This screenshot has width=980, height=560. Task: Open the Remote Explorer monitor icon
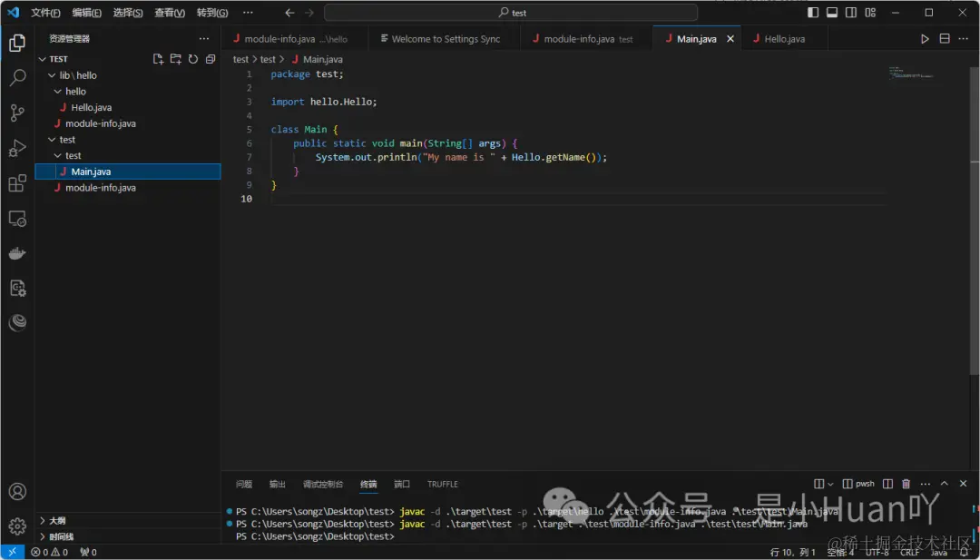coord(17,218)
